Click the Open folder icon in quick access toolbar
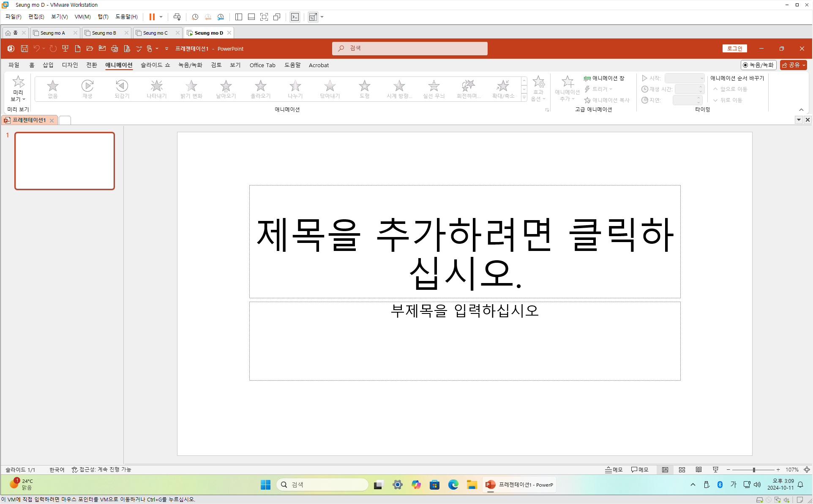Screen dimensions: 813x504 tap(90, 49)
